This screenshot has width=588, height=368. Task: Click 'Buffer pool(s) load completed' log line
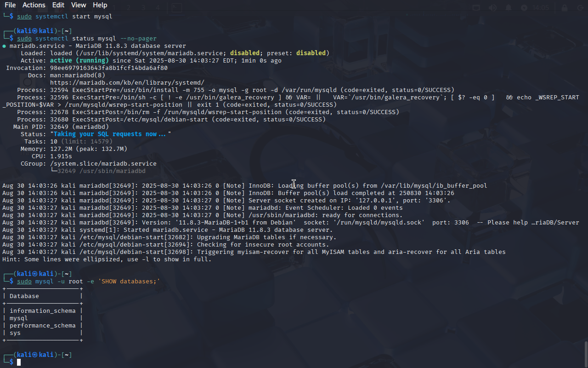point(228,193)
